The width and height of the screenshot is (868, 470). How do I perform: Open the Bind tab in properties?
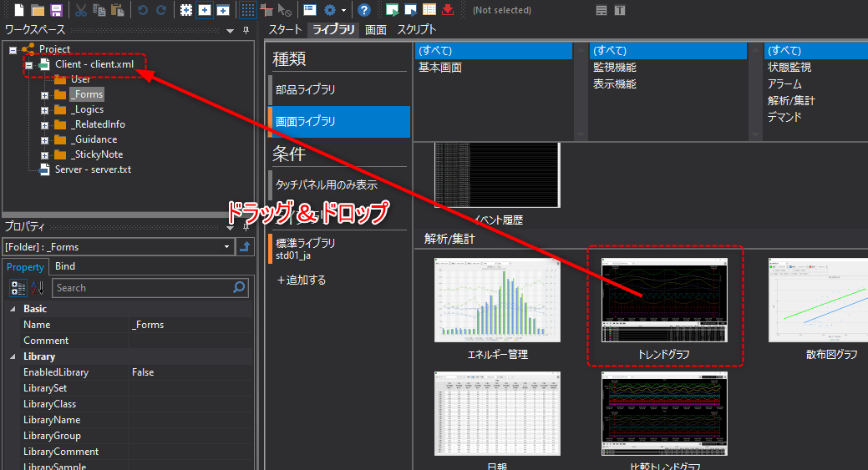(x=65, y=266)
